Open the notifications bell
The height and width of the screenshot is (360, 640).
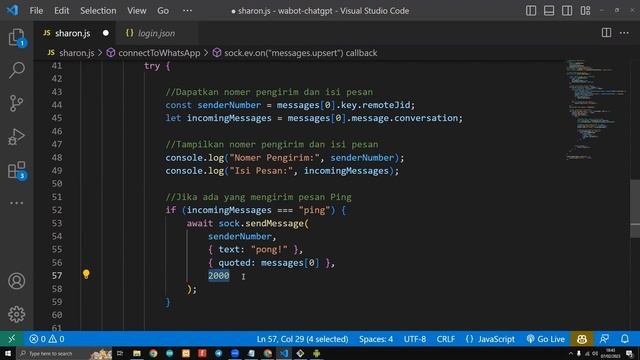coord(625,339)
